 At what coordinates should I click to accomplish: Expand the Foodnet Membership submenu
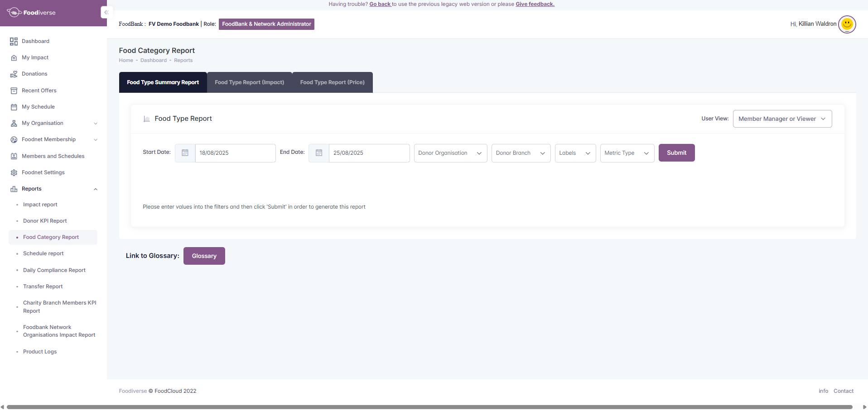coord(96,140)
